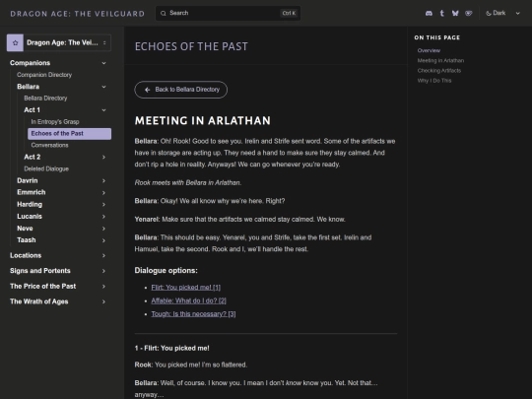The image size is (532, 399).
Task: Open the Tough: Is this necessary? link
Action: (x=193, y=314)
